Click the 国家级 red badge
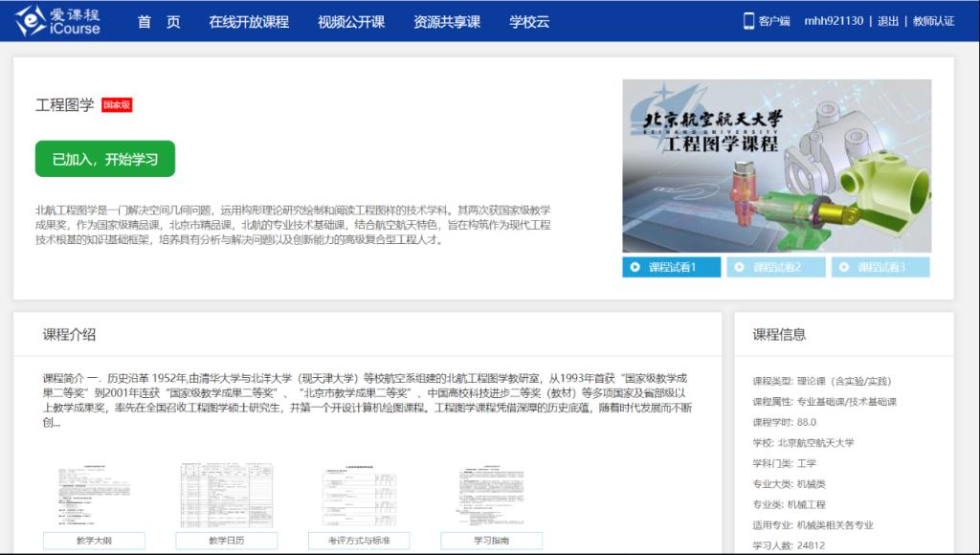This screenshot has height=555, width=980. point(117,105)
